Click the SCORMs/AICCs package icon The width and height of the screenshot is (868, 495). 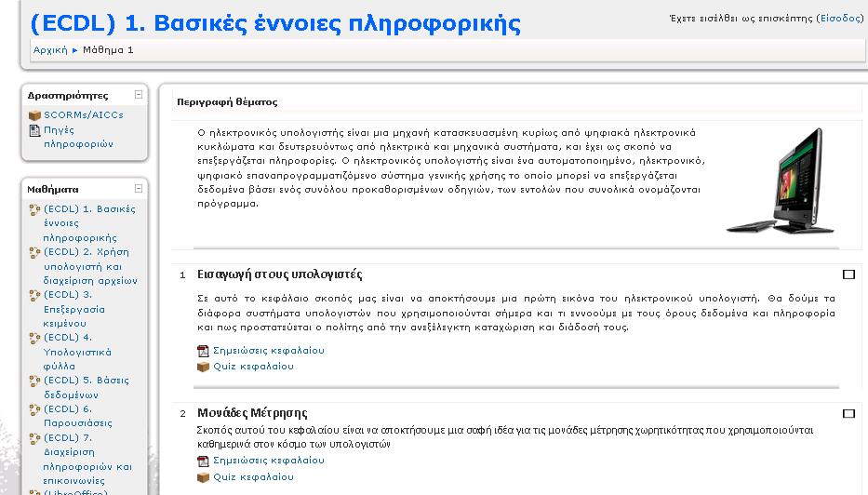pos(34,115)
